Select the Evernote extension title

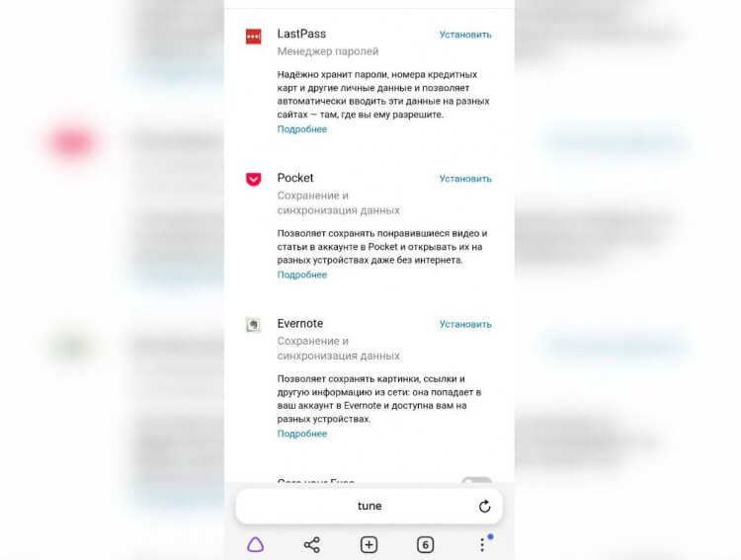click(300, 323)
